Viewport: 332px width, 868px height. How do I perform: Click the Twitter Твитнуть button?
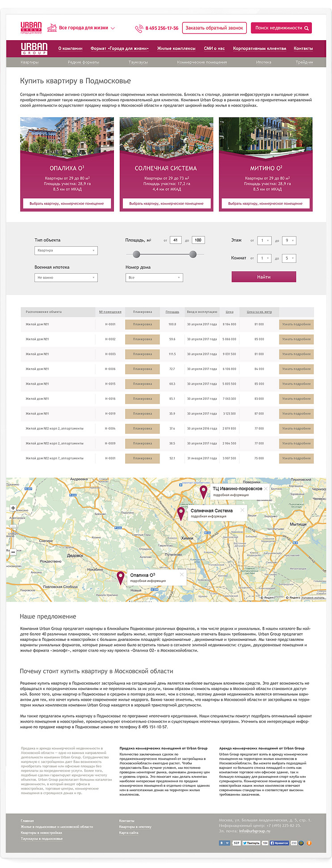(251, 843)
